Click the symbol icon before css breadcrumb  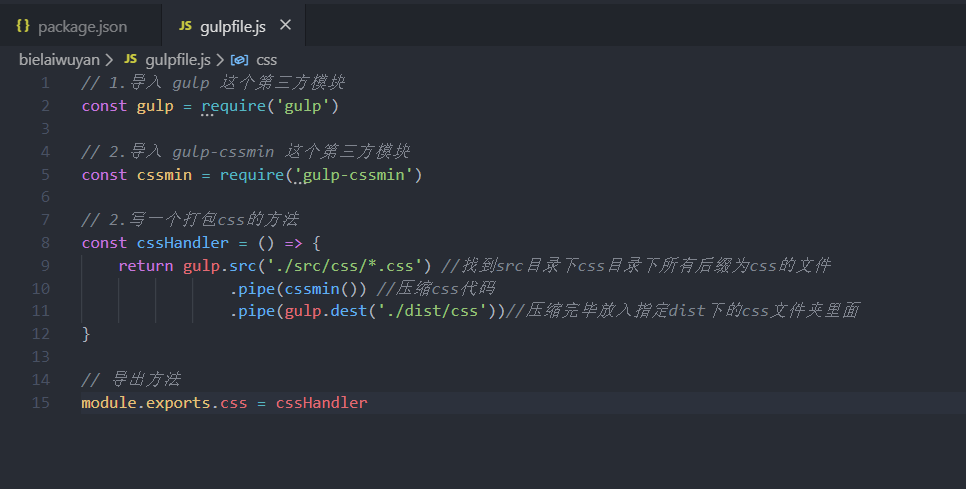point(239,60)
